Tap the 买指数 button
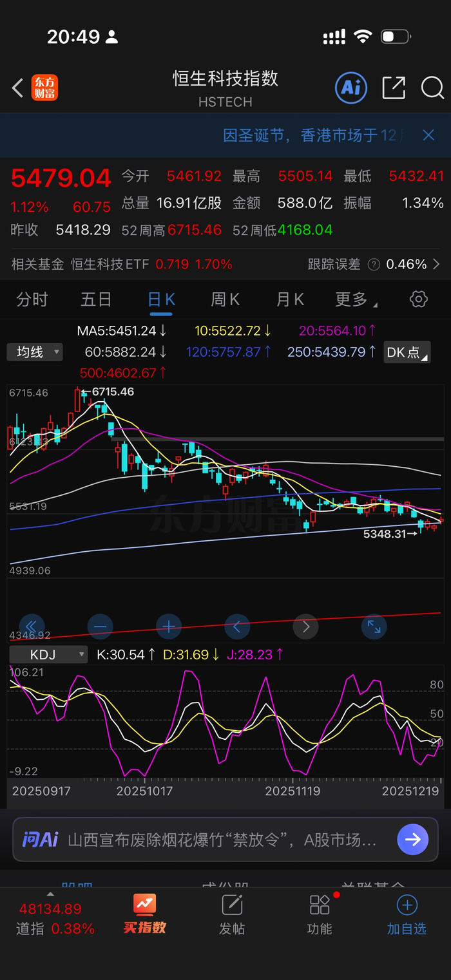The image size is (451, 980). coord(144,914)
